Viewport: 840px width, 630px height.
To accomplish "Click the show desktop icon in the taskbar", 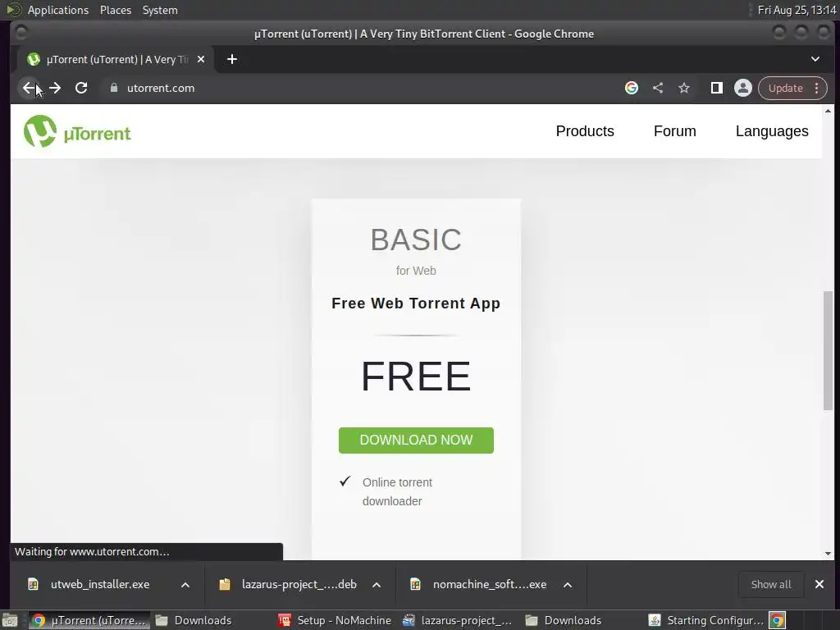I will (x=10, y=620).
